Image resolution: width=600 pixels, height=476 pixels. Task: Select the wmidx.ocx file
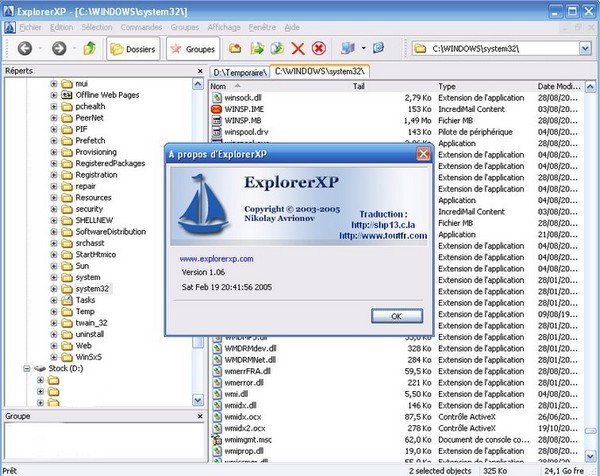point(243,417)
